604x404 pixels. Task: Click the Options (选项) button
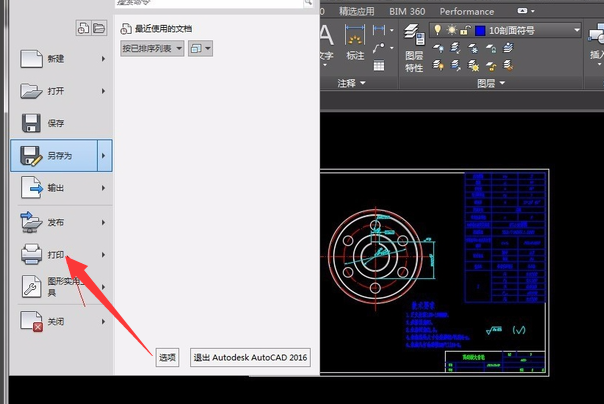pyautogui.click(x=167, y=357)
